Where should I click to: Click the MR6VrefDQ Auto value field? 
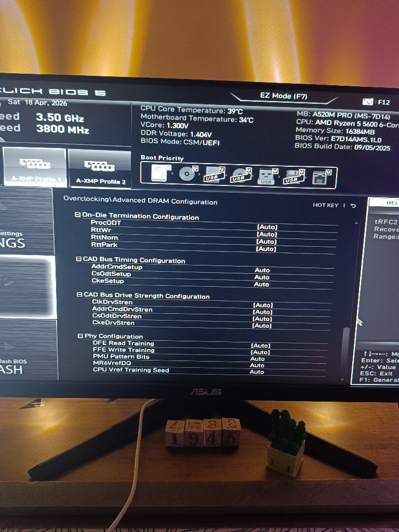tap(257, 365)
